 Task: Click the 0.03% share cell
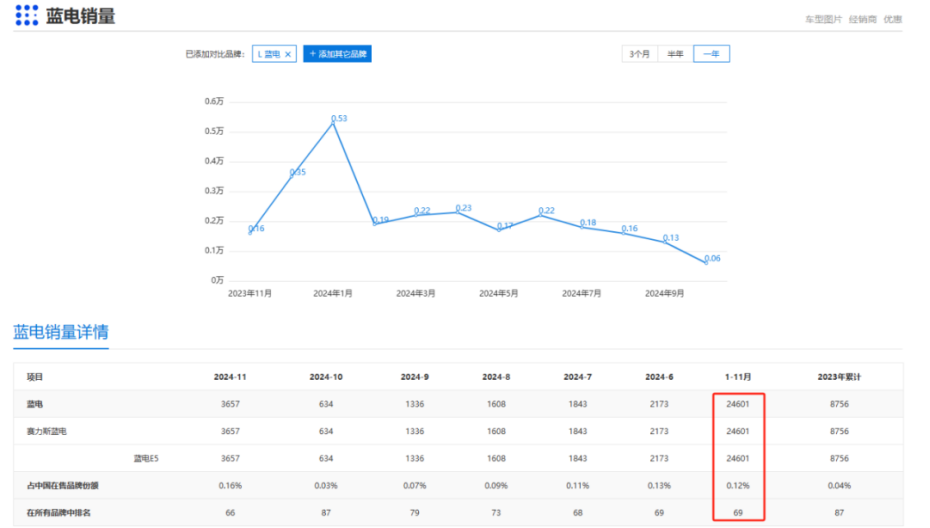point(326,486)
